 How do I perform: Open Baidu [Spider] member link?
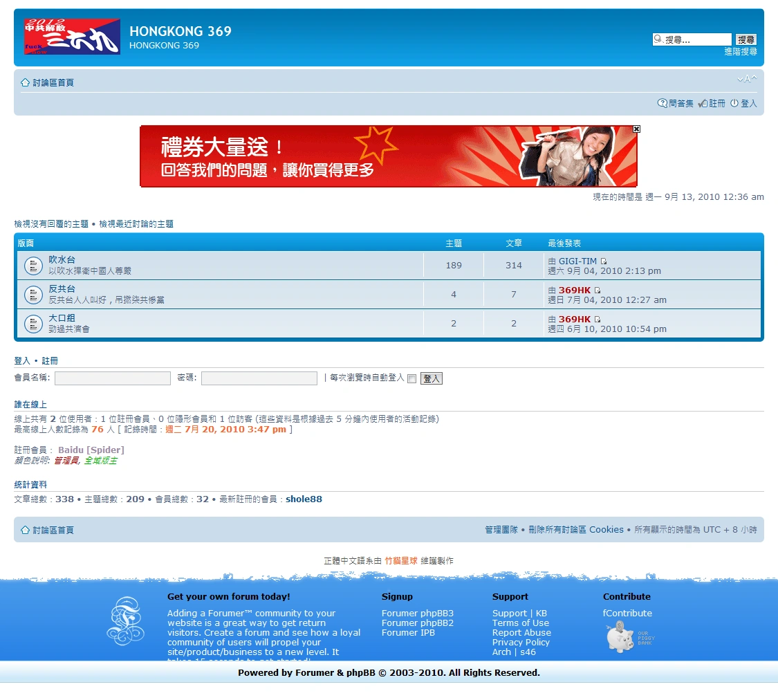tap(91, 450)
